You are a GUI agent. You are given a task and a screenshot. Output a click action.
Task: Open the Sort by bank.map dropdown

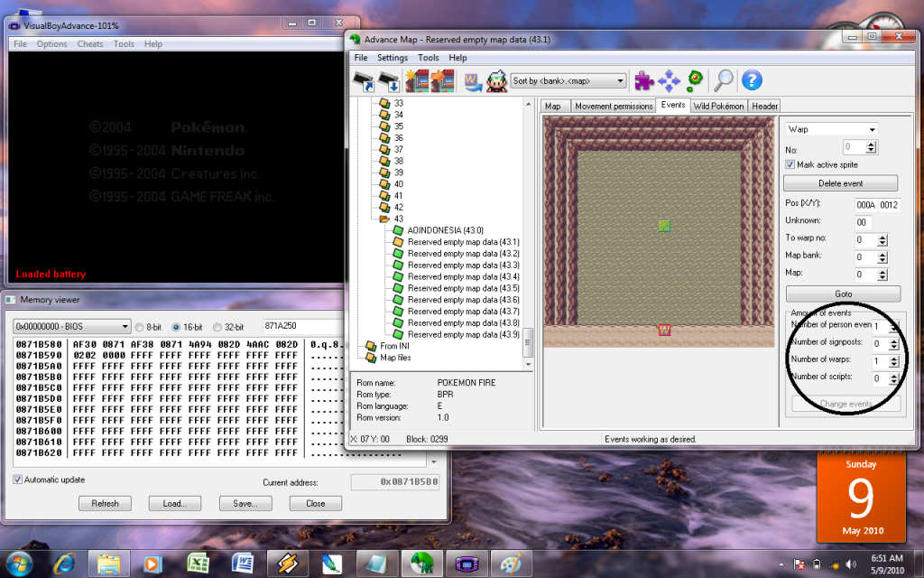tap(568, 80)
